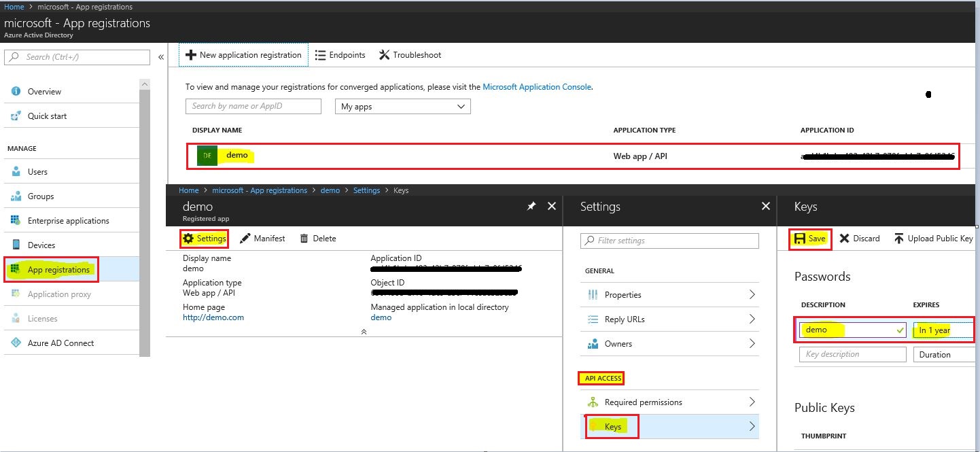The image size is (980, 452).
Task: Click the Troubleshoot wrench icon
Action: [384, 55]
